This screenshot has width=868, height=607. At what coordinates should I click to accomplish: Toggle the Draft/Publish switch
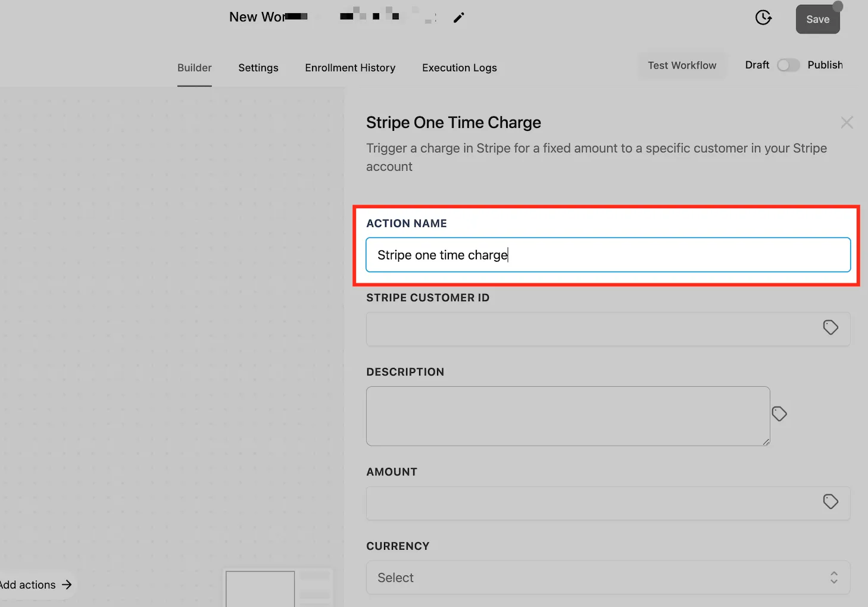788,65
